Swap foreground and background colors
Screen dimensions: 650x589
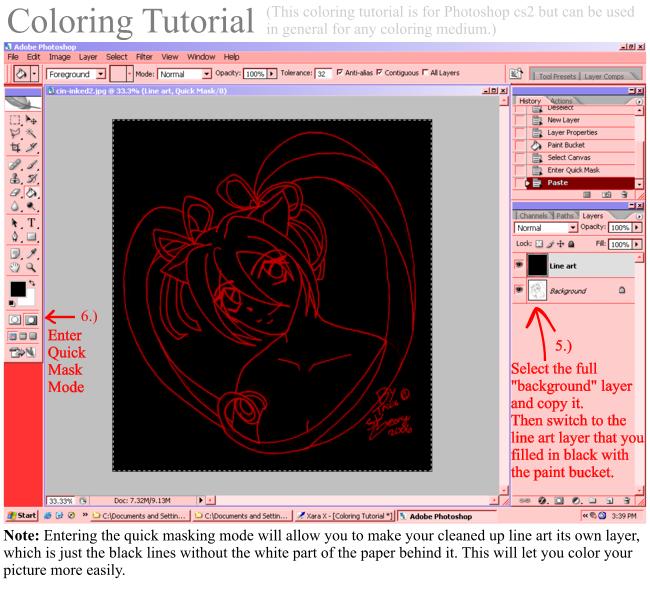(32, 284)
